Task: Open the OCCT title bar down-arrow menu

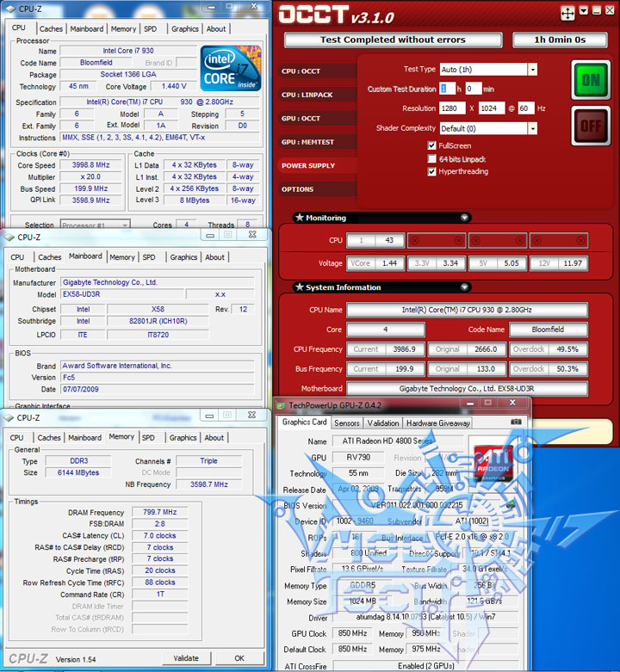Action: [584, 10]
